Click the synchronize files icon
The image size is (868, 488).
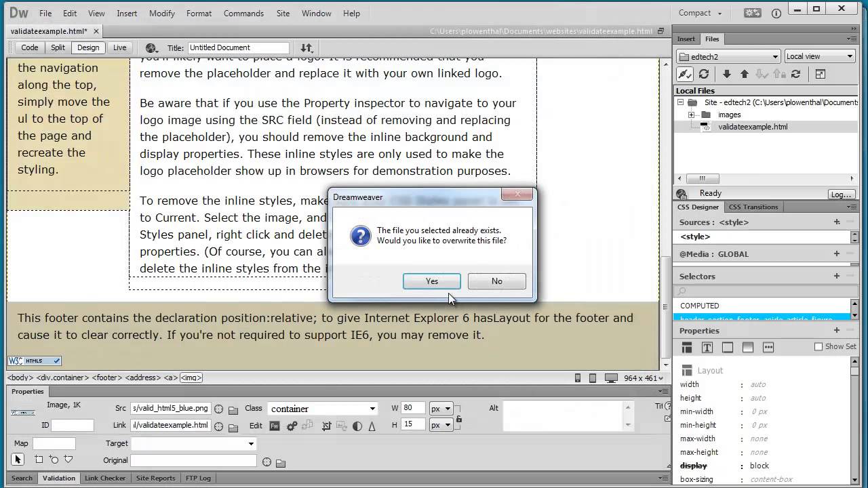point(796,75)
